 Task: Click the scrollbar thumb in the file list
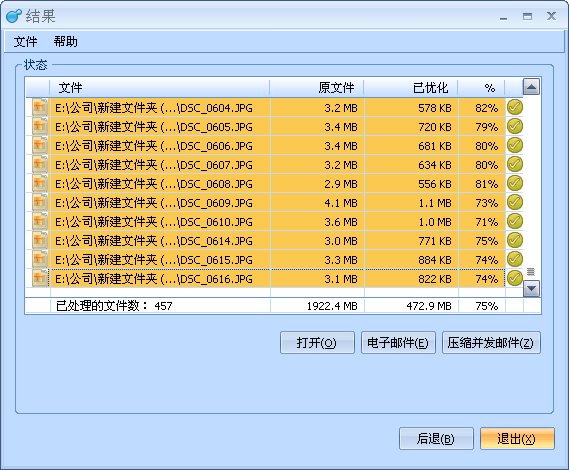[x=531, y=271]
